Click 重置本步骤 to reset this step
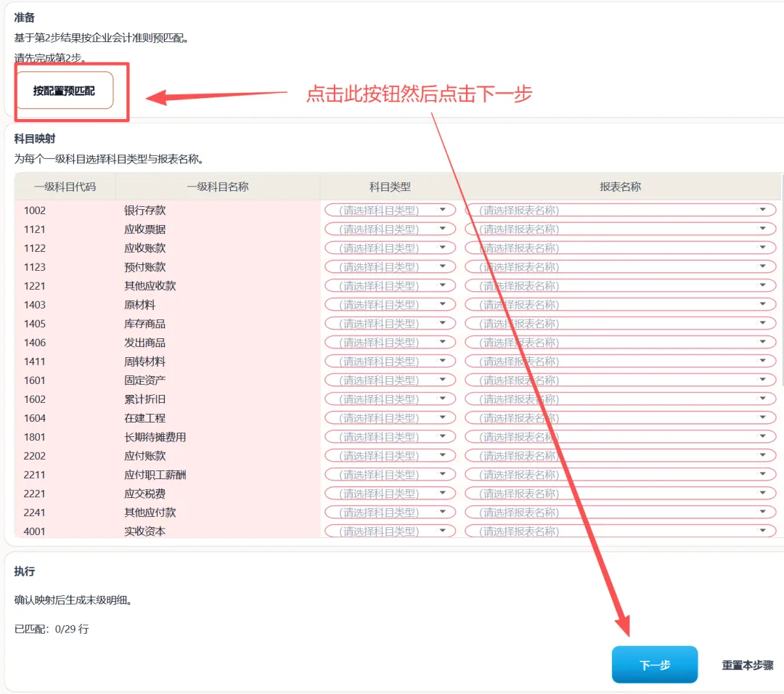This screenshot has height=694, width=784. [x=748, y=665]
